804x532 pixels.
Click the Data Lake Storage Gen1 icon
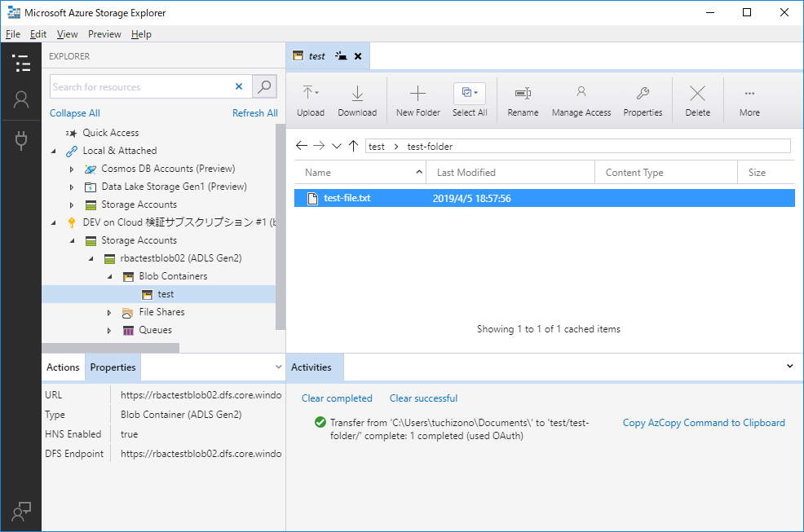coord(91,187)
